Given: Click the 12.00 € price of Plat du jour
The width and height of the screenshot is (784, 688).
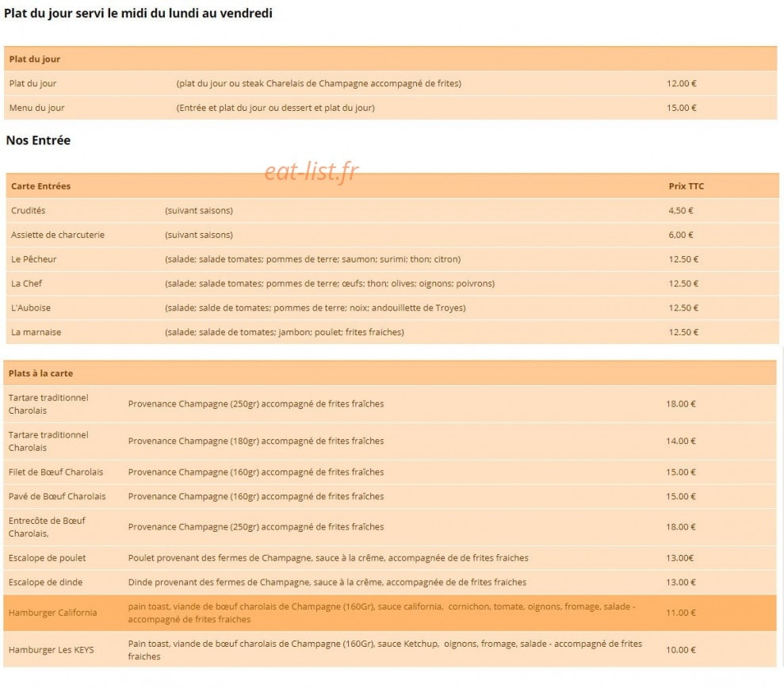Looking at the screenshot, I should tap(681, 83).
